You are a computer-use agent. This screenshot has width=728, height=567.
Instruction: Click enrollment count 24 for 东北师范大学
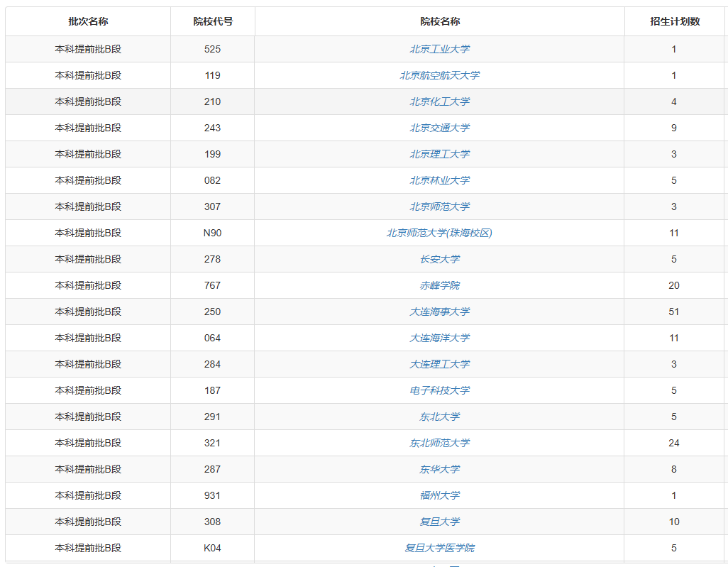pos(674,443)
